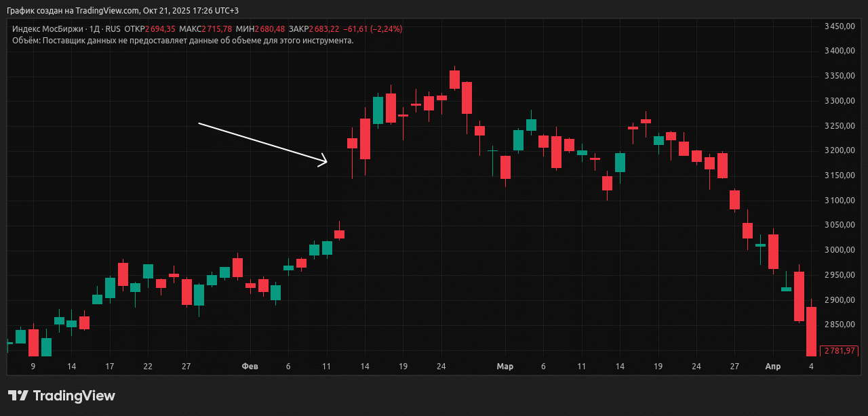The width and height of the screenshot is (868, 416).
Task: Click the ОТКР value 2 694,35
Action: click(x=161, y=29)
